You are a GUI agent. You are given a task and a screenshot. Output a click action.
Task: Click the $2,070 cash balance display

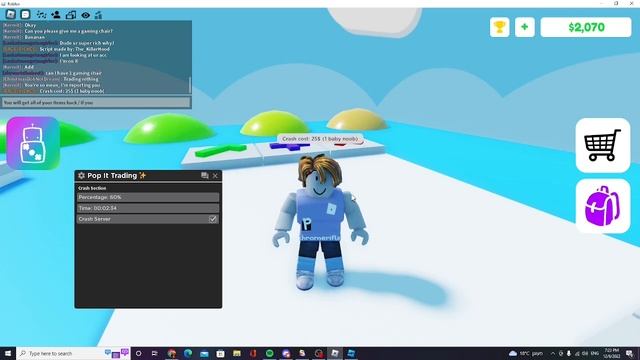point(586,27)
